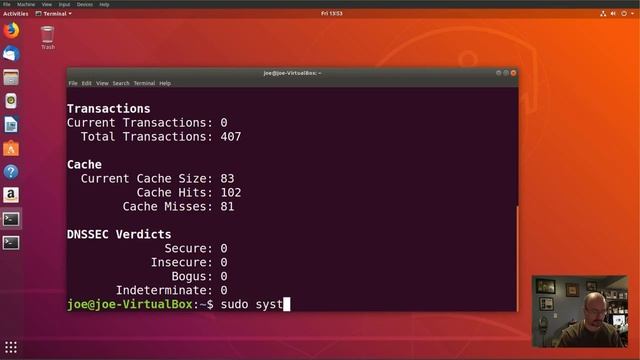Click the Cache heading text
640x360 pixels.
point(84,164)
